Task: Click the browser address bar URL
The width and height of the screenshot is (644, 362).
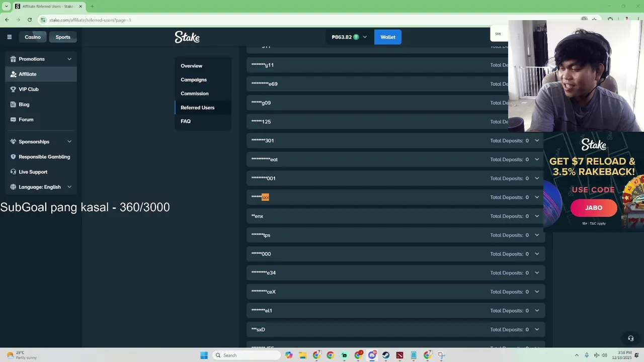Action: [90, 20]
